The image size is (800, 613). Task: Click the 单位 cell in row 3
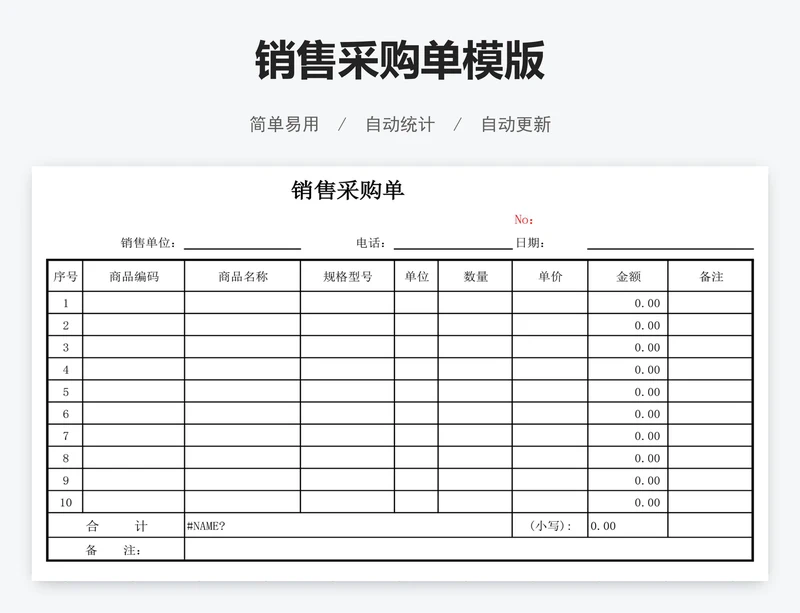tap(416, 347)
